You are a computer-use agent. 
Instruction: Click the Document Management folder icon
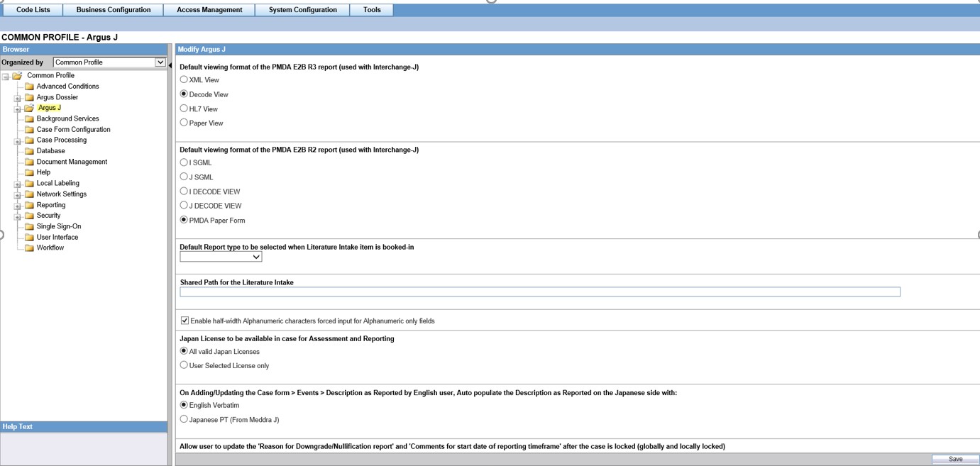(x=29, y=162)
